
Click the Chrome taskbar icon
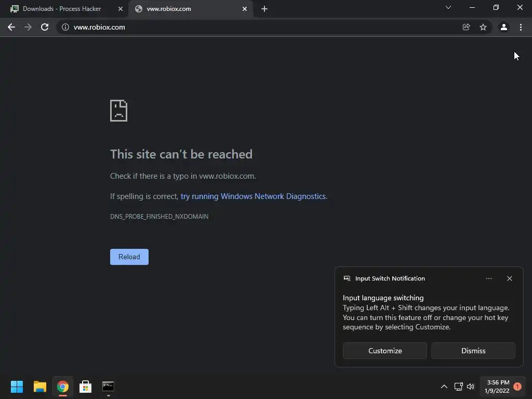click(x=63, y=387)
